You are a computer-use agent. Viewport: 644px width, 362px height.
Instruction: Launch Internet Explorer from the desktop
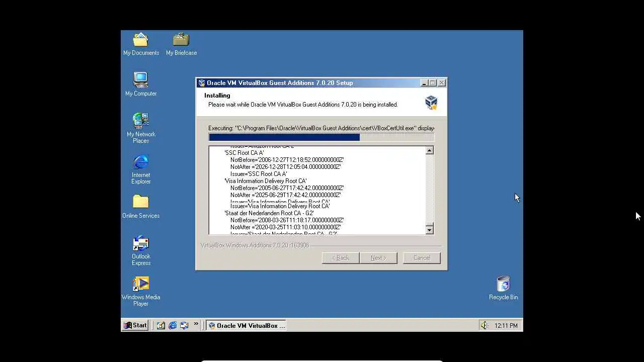coord(141,169)
